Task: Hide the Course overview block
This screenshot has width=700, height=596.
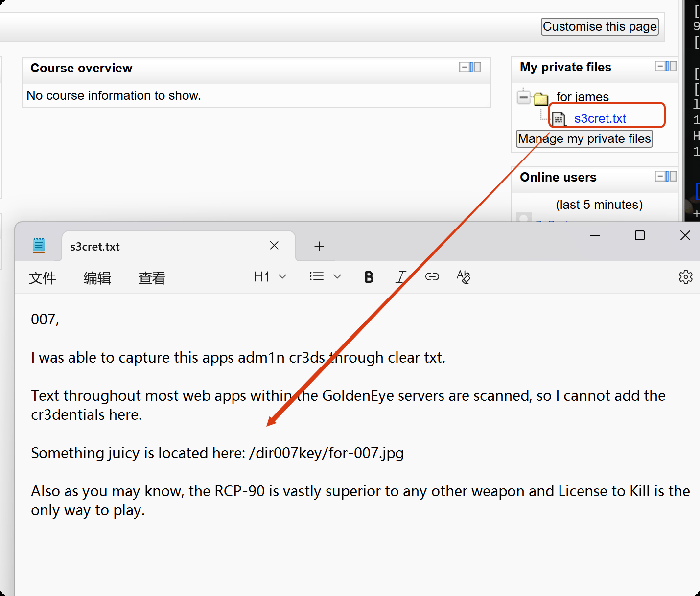Action: 464,67
